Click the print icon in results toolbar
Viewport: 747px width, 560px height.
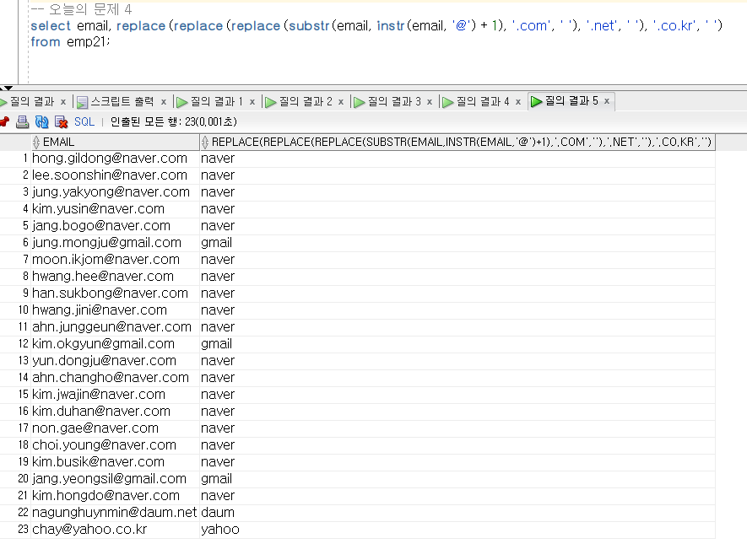click(22, 122)
